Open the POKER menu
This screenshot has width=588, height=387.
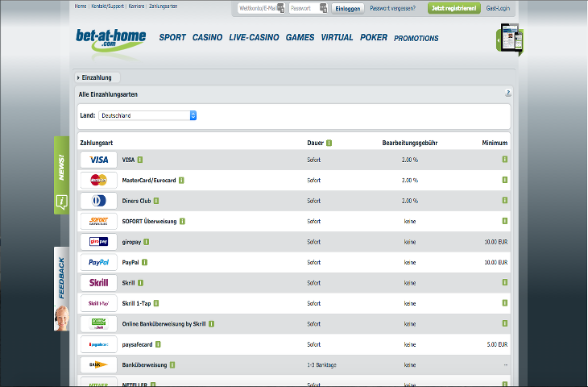tap(374, 38)
